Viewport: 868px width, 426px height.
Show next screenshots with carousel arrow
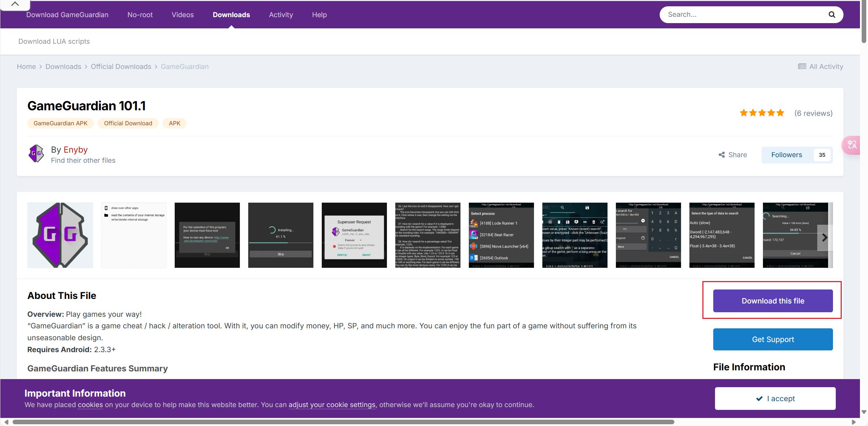coord(825,238)
